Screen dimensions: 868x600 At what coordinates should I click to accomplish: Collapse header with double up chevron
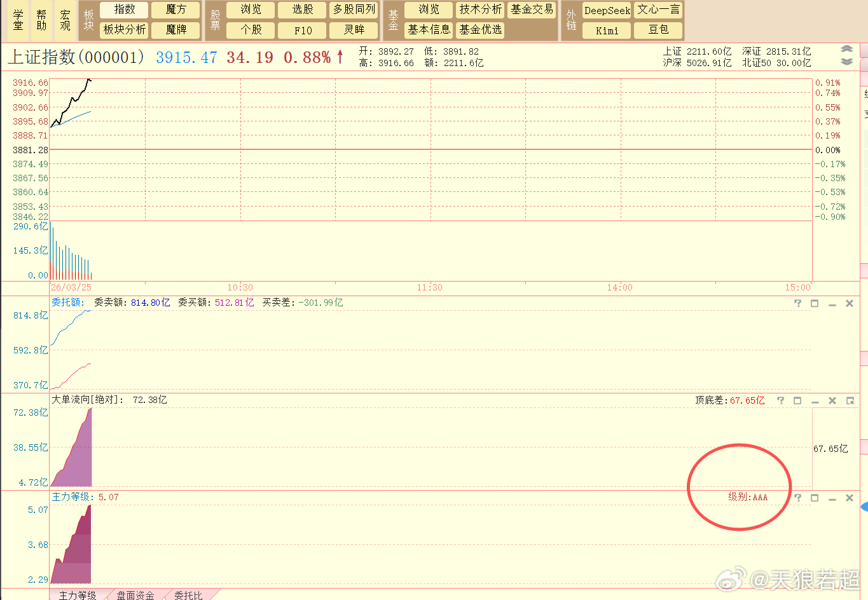tap(846, 49)
